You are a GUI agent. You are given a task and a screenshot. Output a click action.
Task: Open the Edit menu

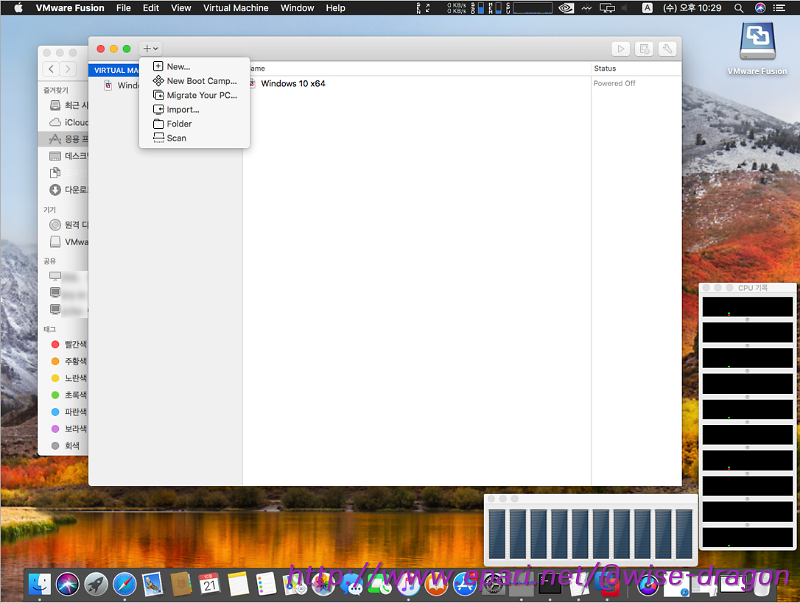point(151,8)
